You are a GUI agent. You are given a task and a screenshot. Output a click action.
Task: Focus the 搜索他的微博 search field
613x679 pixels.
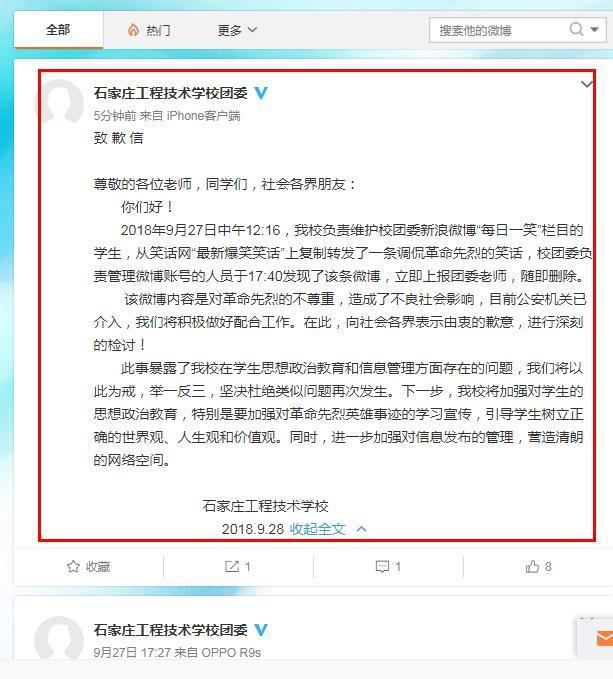point(498,30)
